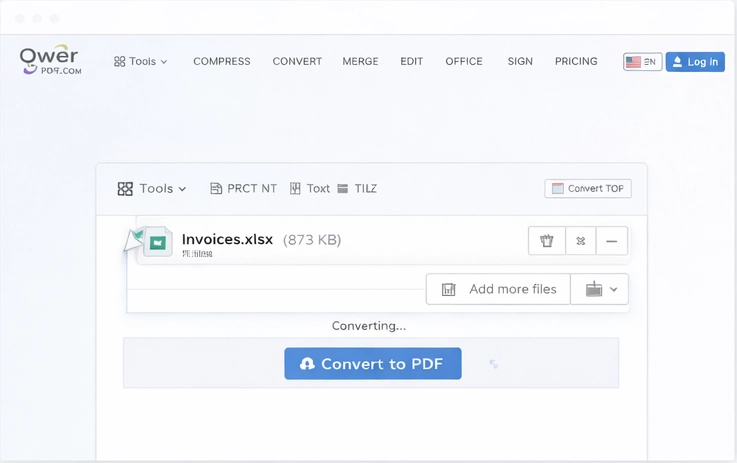
Task: Click the Qwer PDF.com logo
Action: pos(50,60)
